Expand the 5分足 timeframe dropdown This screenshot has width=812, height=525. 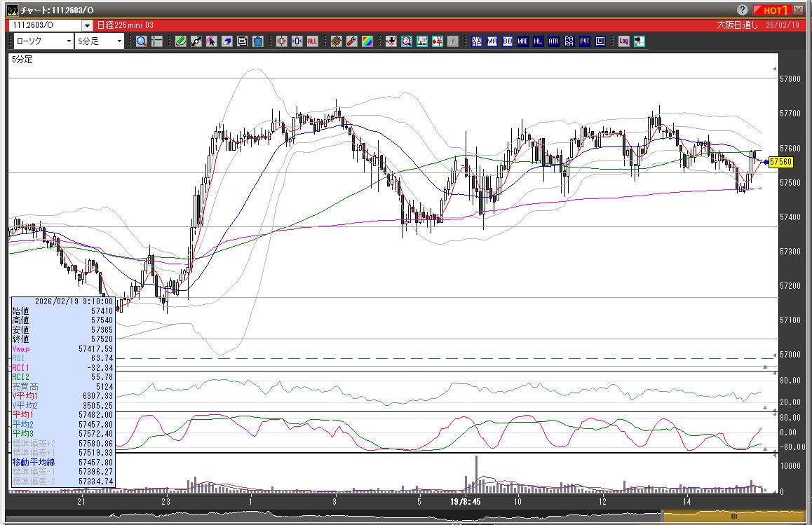click(x=119, y=41)
